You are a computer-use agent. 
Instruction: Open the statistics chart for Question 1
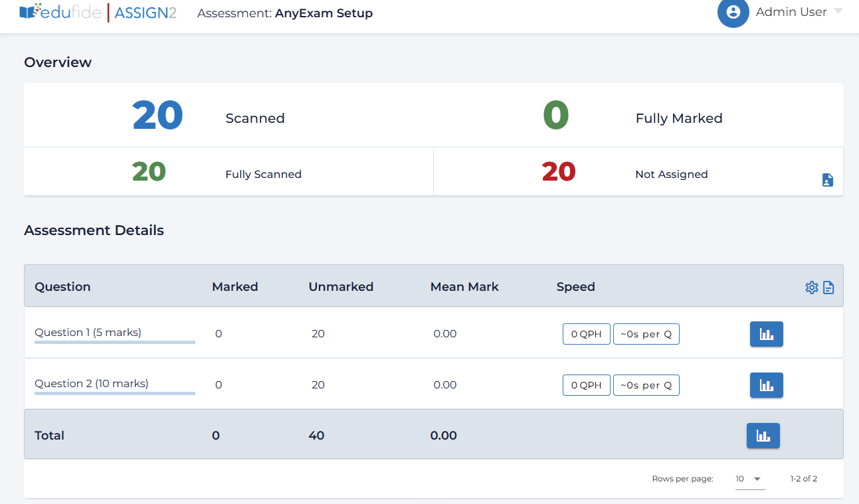click(766, 334)
